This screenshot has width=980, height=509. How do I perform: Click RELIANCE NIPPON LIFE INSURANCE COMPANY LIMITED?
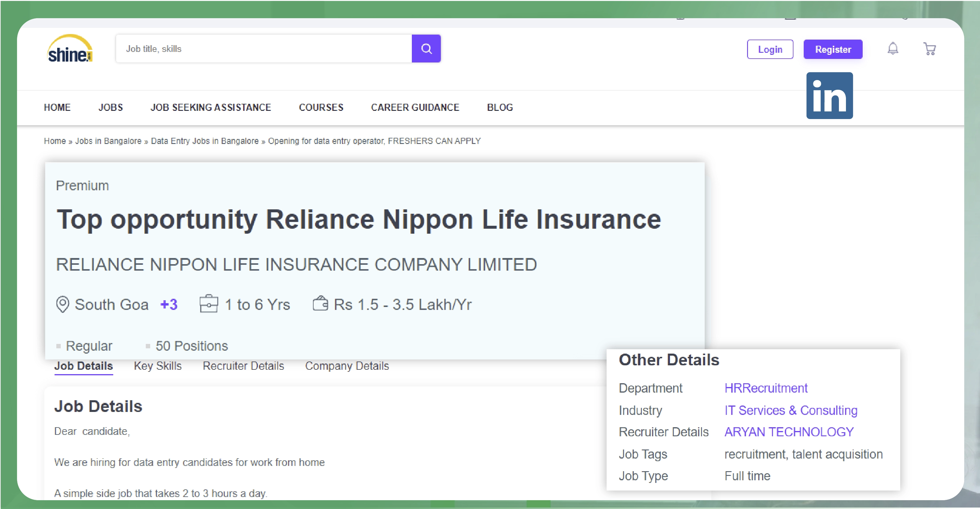(x=296, y=264)
